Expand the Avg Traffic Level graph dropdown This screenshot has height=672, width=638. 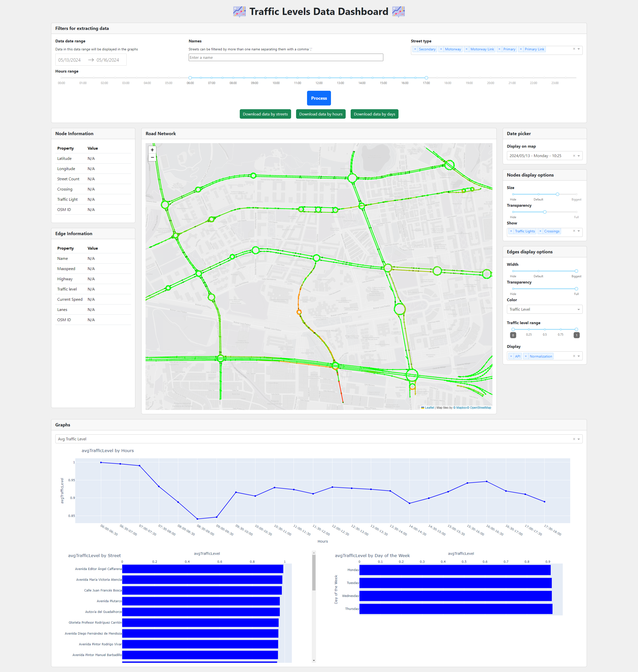[x=578, y=439]
